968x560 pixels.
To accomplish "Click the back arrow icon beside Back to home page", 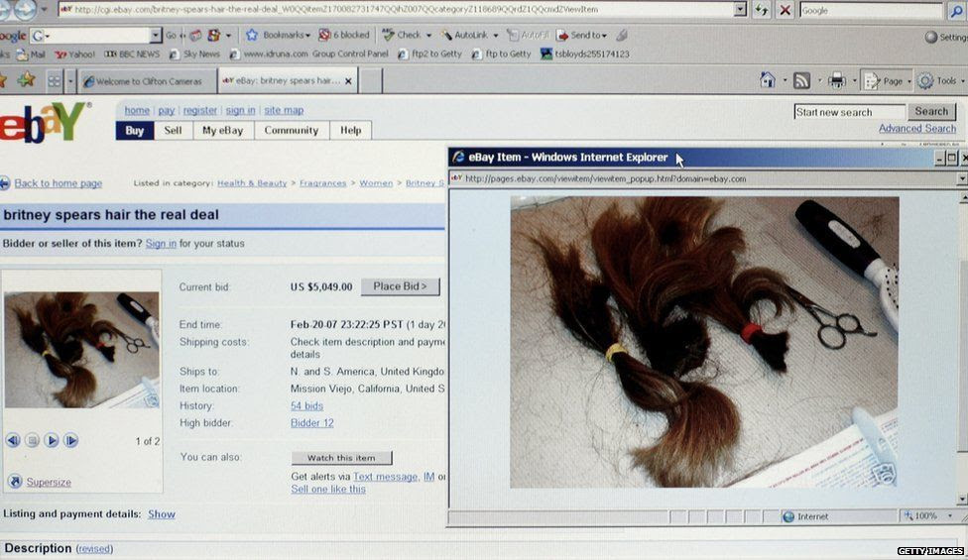I will click(5, 183).
